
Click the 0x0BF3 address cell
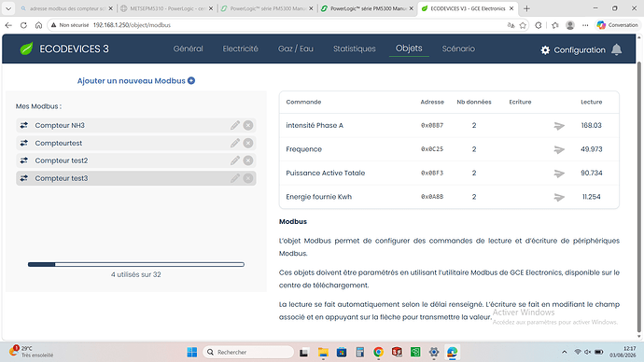point(432,173)
